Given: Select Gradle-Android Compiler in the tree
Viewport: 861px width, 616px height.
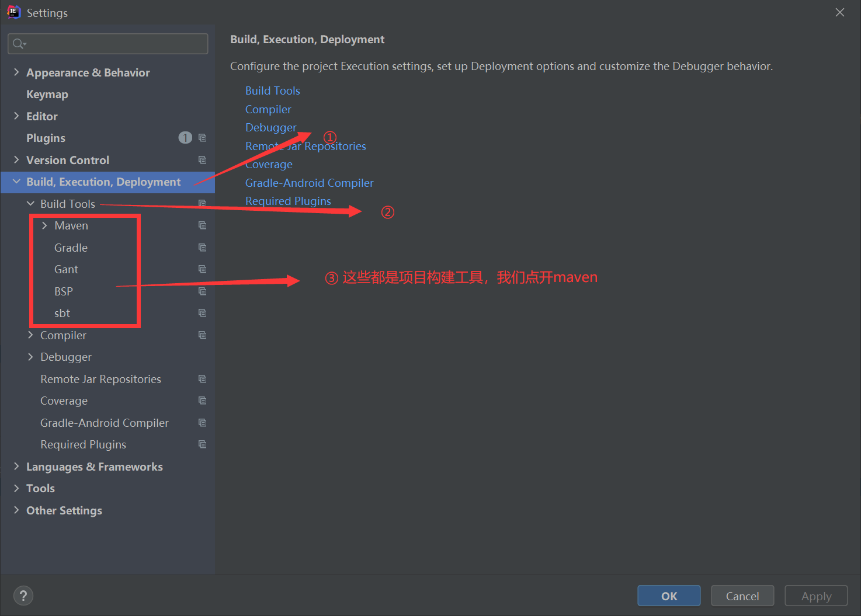Looking at the screenshot, I should 105,423.
